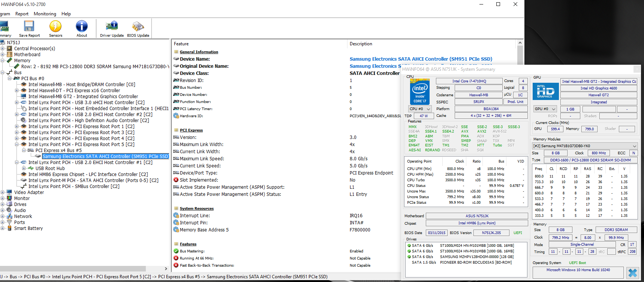Screen dimensions: 644x282
Task: Click the Intel Core i7-4710HQ name field
Action: click(x=469, y=81)
